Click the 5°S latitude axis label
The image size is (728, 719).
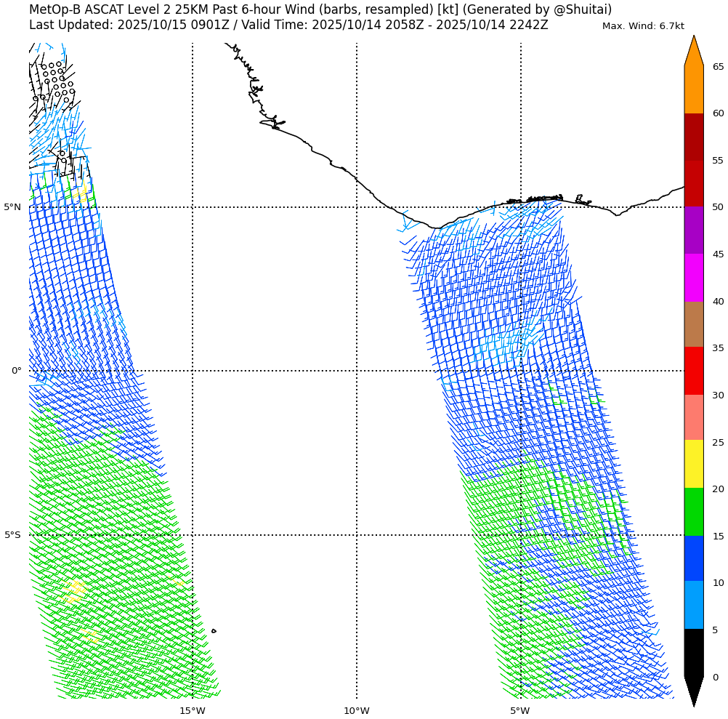[x=12, y=535]
